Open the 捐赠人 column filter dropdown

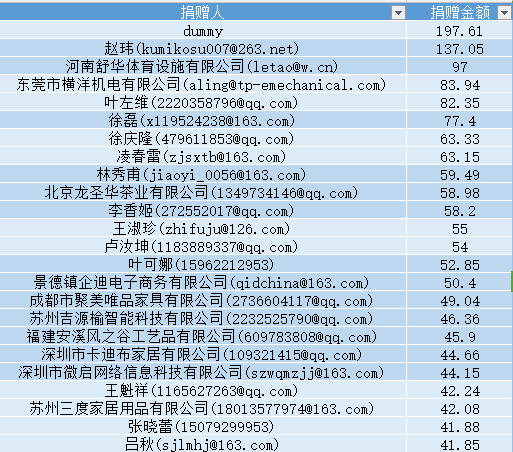tap(398, 13)
